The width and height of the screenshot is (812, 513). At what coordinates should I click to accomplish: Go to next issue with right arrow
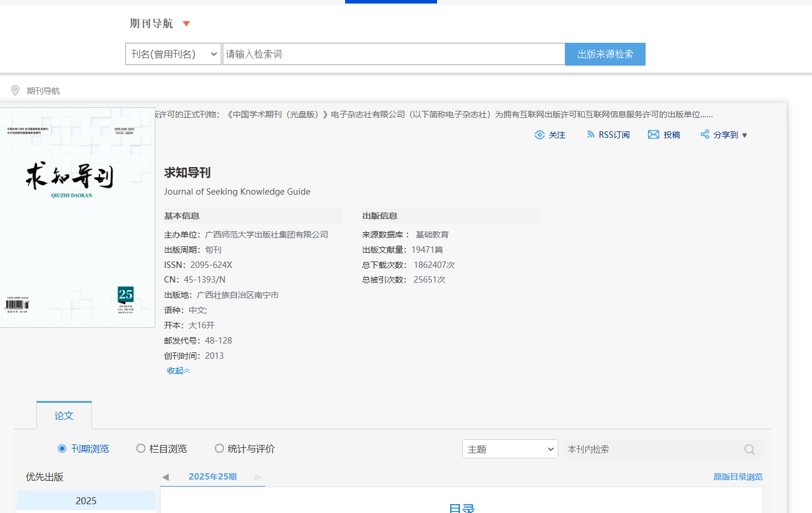[258, 477]
